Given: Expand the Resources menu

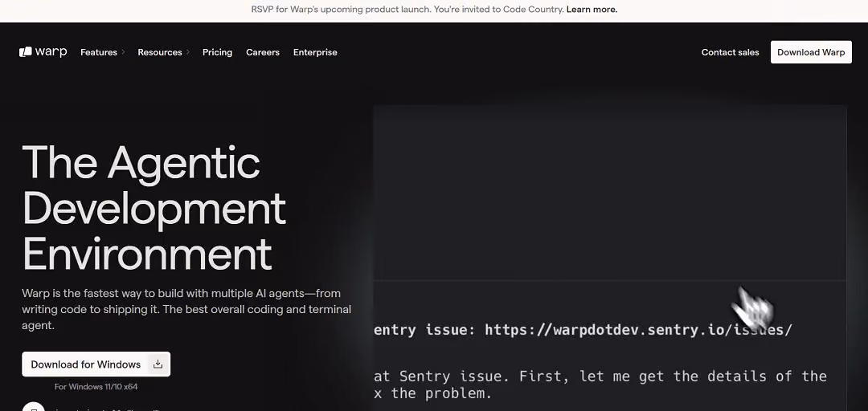Looking at the screenshot, I should coord(164,52).
